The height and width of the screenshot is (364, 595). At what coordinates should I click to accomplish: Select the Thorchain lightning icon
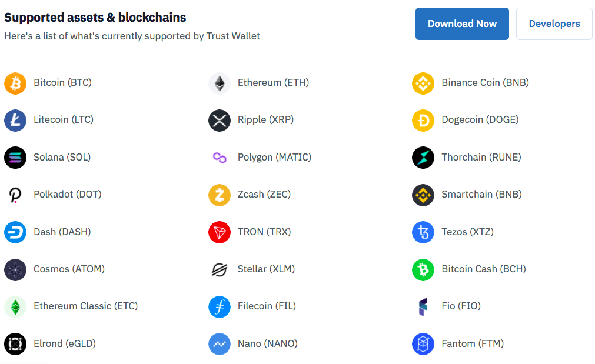click(x=423, y=158)
